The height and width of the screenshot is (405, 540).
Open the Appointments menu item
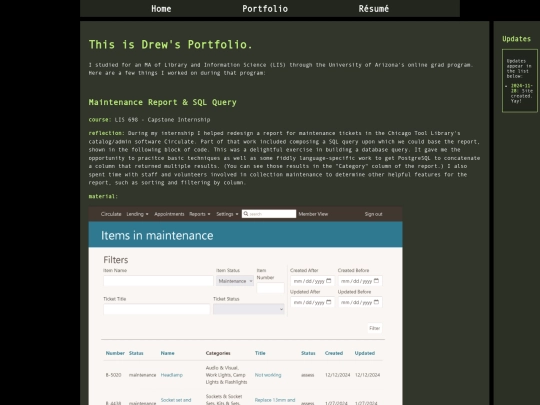coord(169,214)
